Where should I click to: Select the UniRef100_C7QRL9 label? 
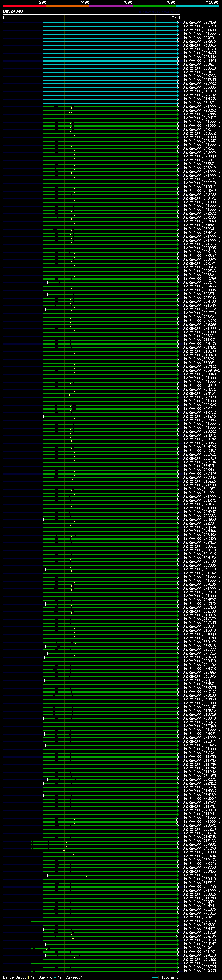click(x=199, y=386)
